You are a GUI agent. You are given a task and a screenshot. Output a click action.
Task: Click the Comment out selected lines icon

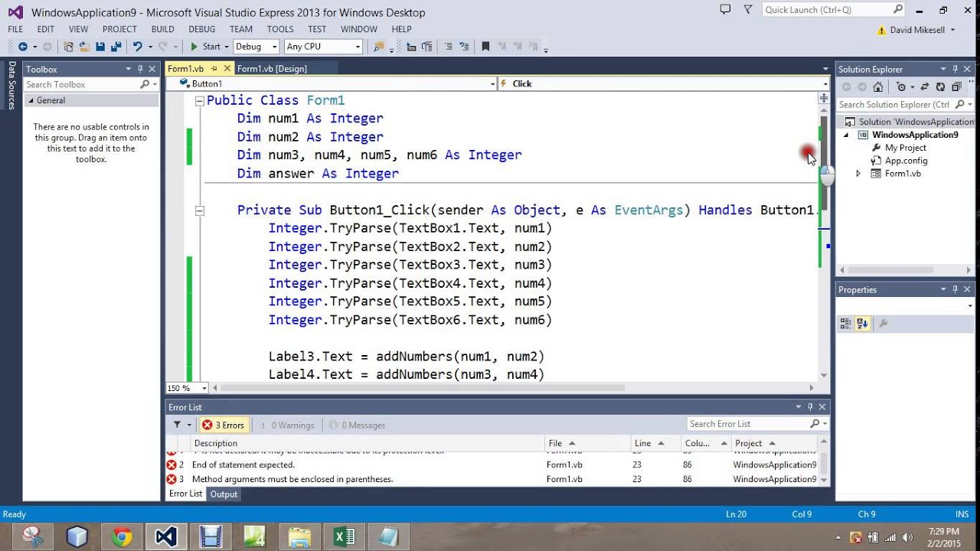(x=448, y=47)
